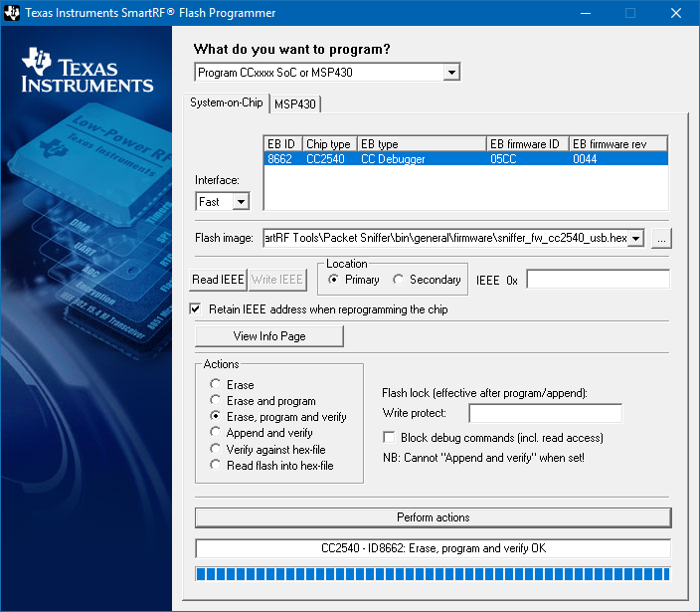Click the Write protect input field

[545, 413]
